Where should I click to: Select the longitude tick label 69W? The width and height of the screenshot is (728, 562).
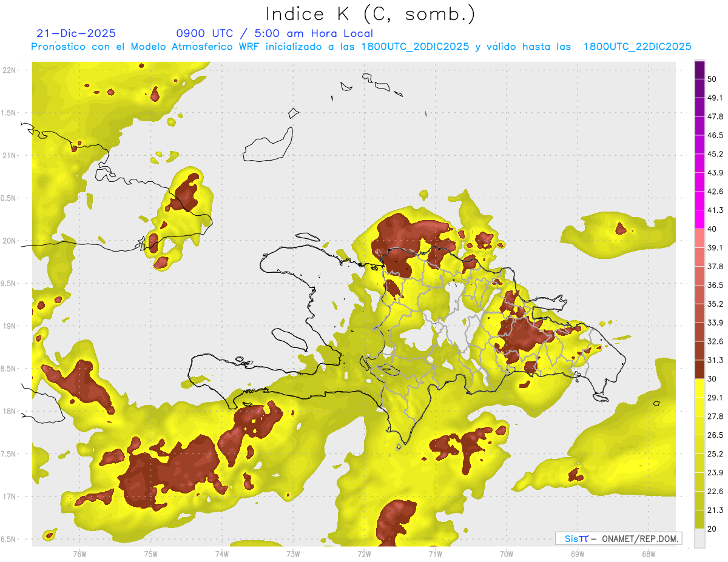click(577, 554)
